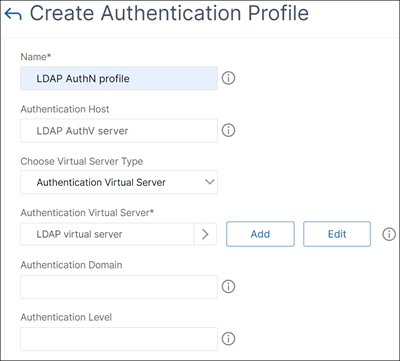This screenshot has width=400, height=361.
Task: Open info icon beside Authentication Level
Action: 228,339
